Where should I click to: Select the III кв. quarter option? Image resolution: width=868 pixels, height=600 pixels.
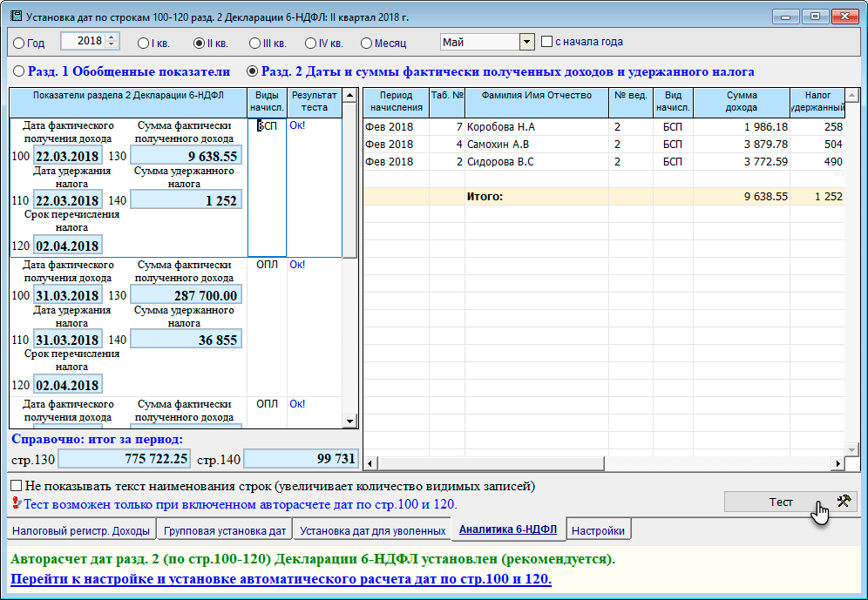(x=254, y=43)
